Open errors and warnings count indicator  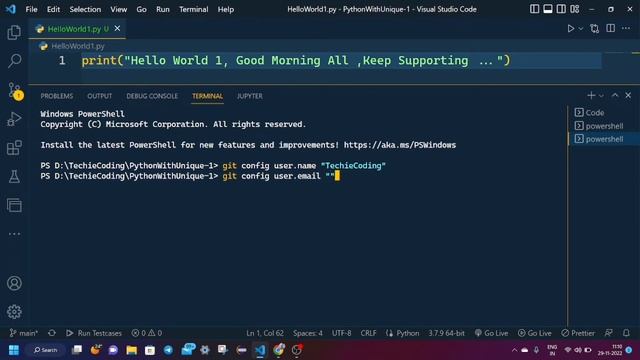click(147, 333)
